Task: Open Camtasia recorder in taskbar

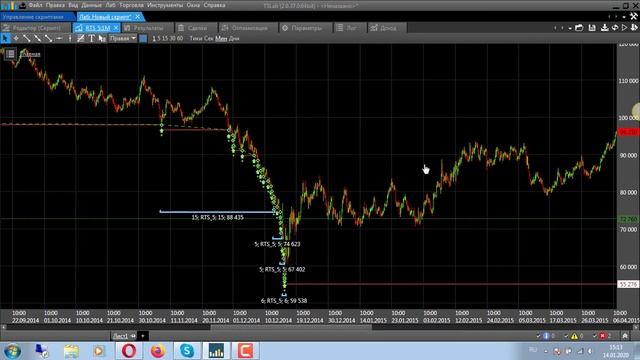Action: click(x=245, y=351)
